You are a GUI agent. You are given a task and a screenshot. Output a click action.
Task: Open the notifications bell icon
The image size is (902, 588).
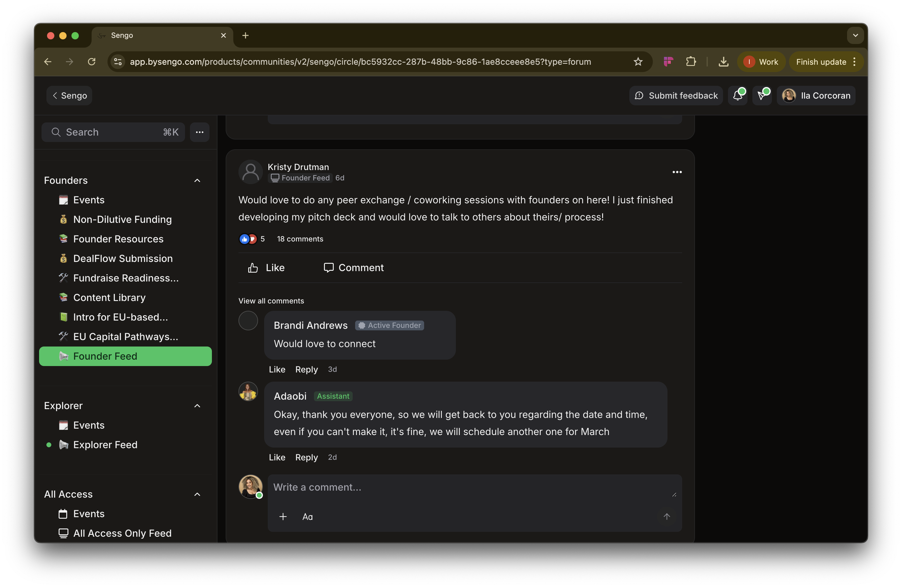[737, 96]
